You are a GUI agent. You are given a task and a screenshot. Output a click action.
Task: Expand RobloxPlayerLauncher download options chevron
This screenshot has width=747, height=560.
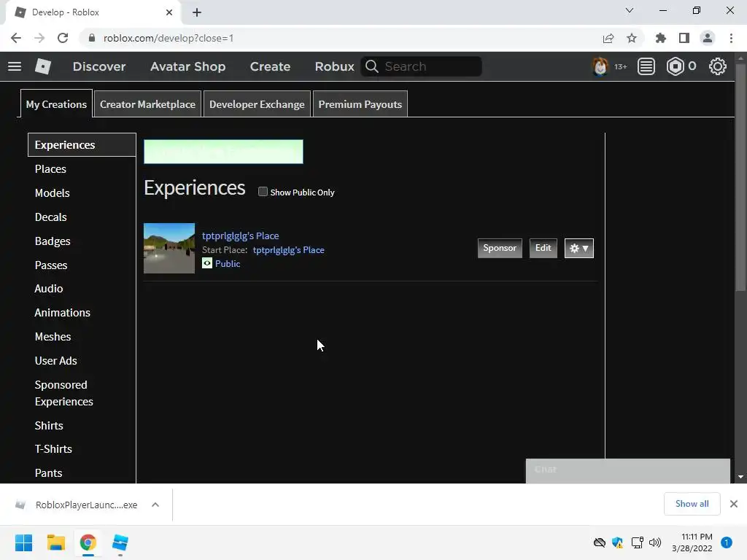pos(155,505)
